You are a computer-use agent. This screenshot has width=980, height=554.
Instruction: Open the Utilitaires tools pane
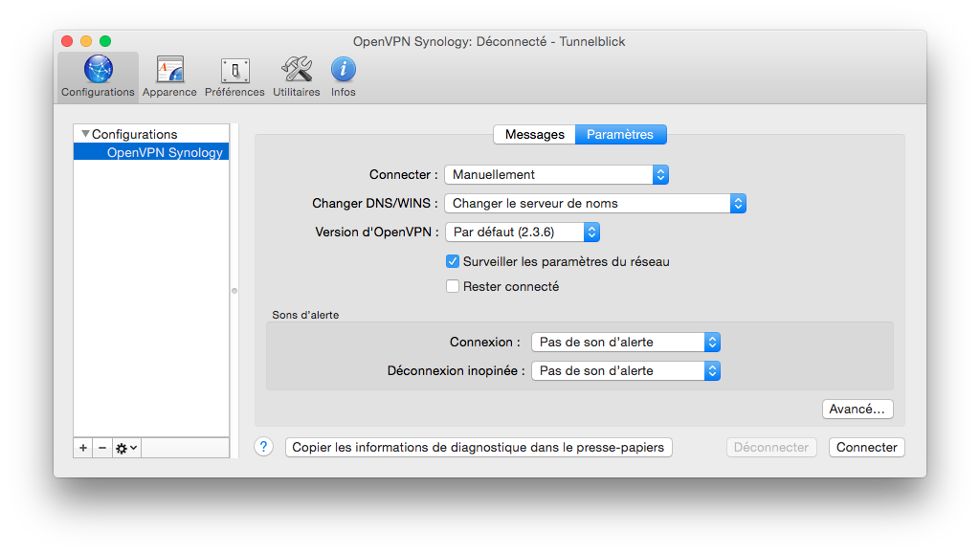click(297, 77)
